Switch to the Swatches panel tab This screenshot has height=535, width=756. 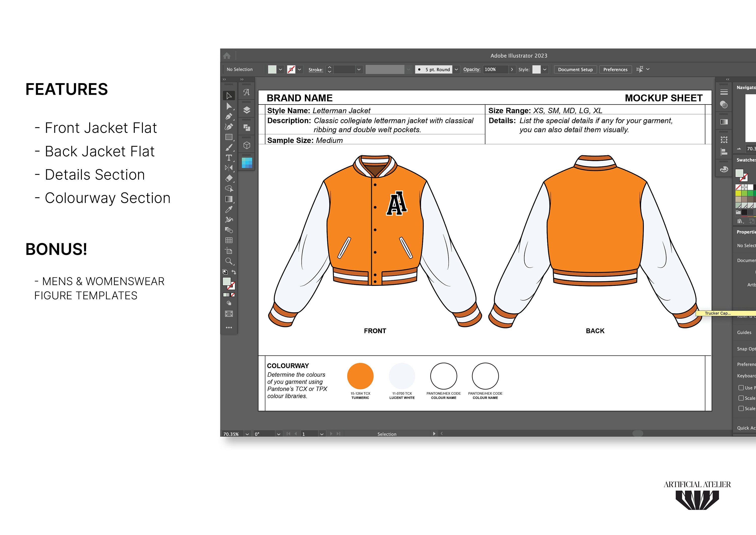click(x=746, y=160)
